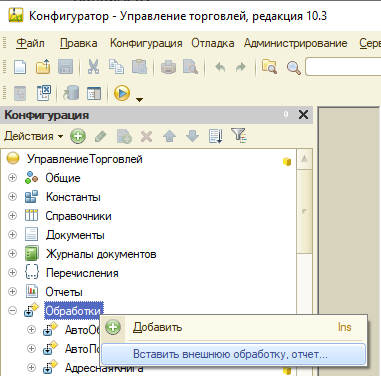Click the Print preview icon
The image size is (381, 376).
click(x=190, y=67)
